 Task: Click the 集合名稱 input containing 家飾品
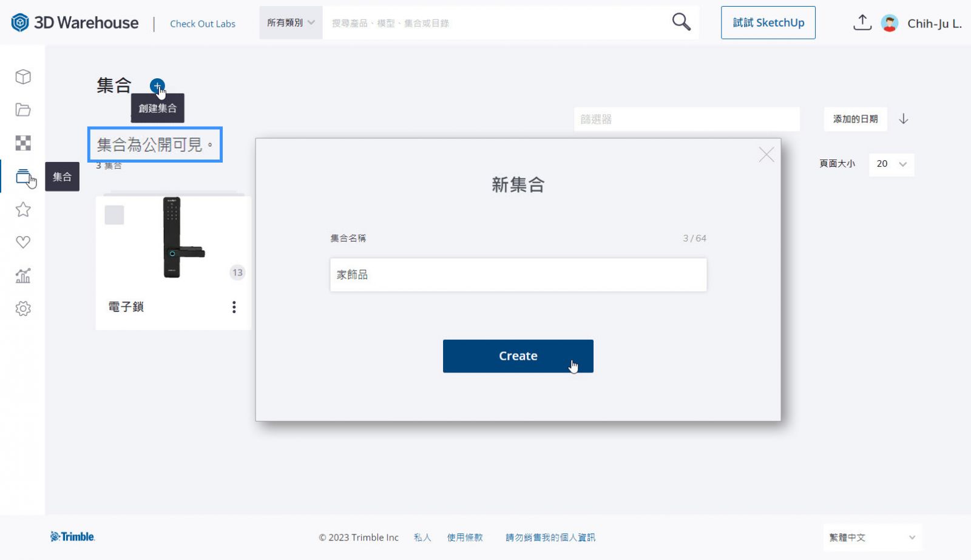tap(518, 275)
